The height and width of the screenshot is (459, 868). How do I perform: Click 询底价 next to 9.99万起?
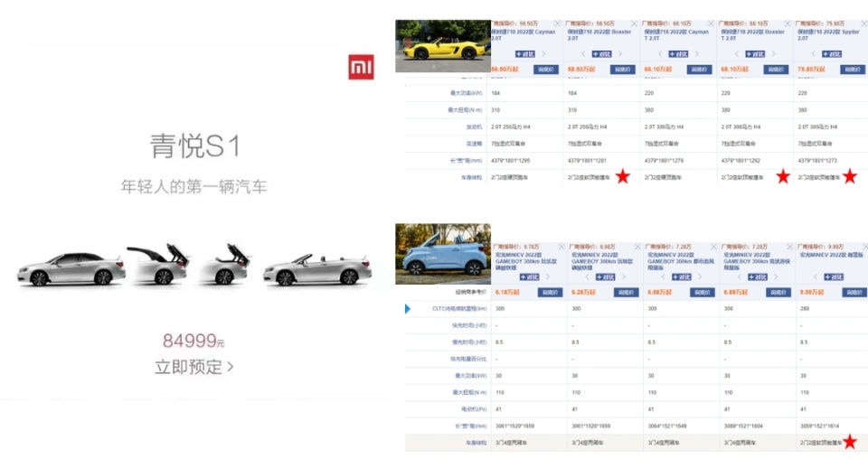point(854,292)
